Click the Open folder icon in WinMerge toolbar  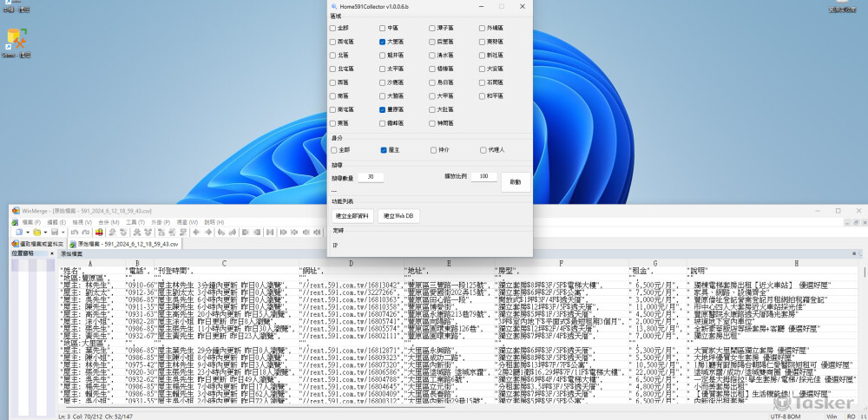(x=37, y=233)
